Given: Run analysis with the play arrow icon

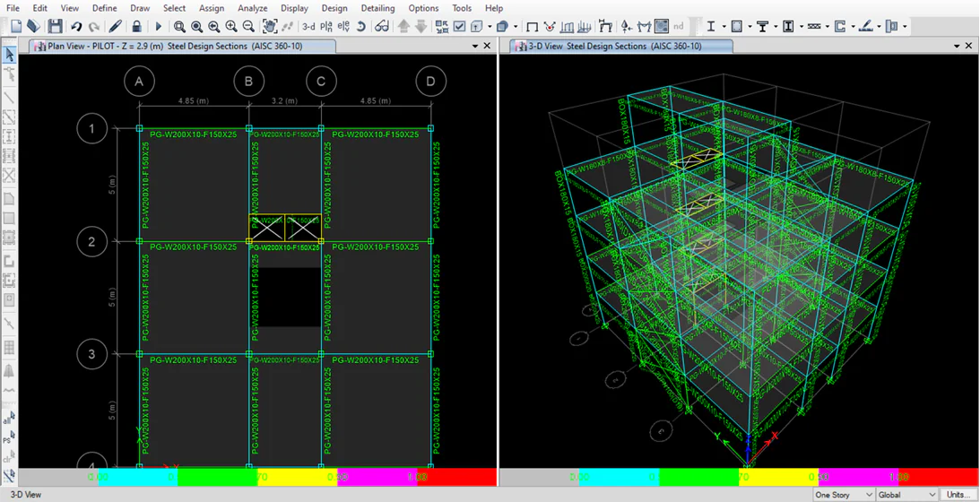Looking at the screenshot, I should tap(159, 27).
